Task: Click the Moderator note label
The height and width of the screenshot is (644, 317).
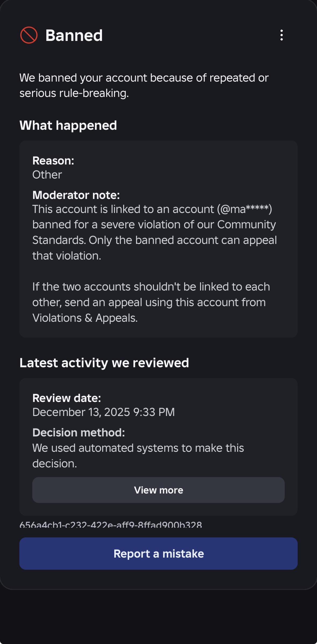Action: point(76,195)
